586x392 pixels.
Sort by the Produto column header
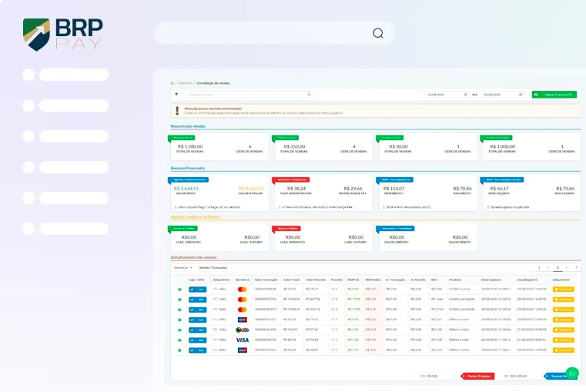(455, 280)
